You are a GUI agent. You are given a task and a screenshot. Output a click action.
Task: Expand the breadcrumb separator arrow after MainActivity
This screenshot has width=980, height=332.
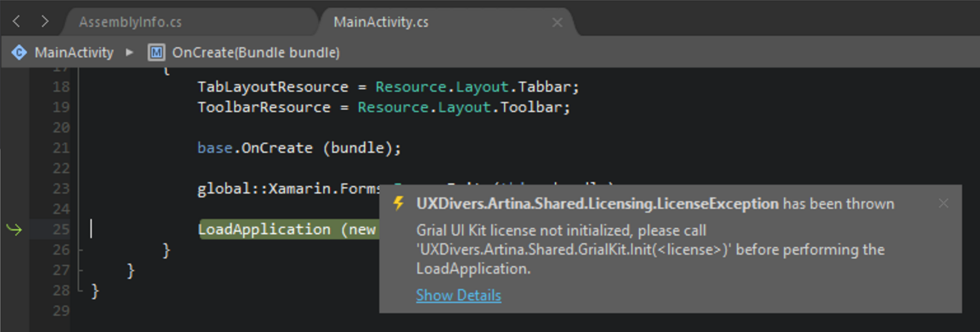tap(129, 52)
